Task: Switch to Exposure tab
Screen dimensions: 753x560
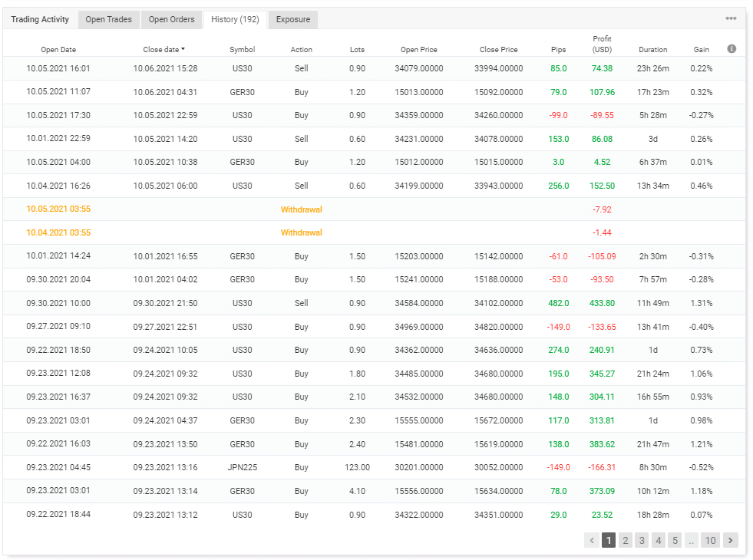Action: point(293,19)
